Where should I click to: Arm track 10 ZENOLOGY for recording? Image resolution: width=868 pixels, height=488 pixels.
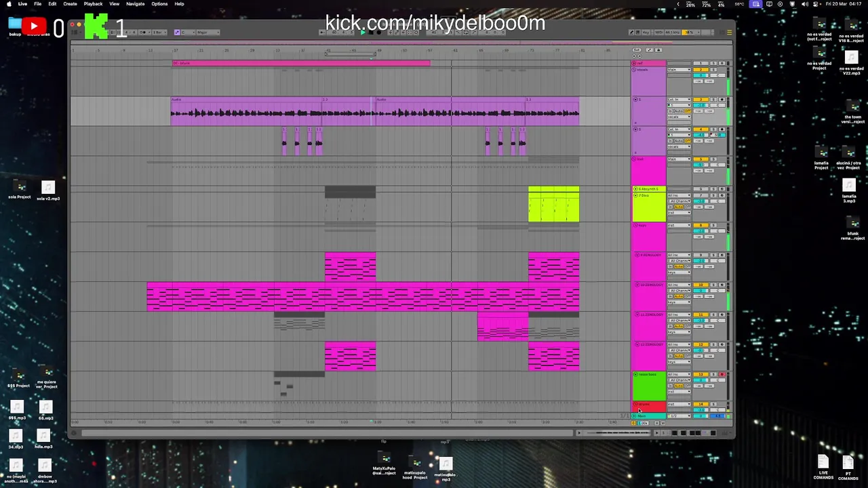(722, 285)
